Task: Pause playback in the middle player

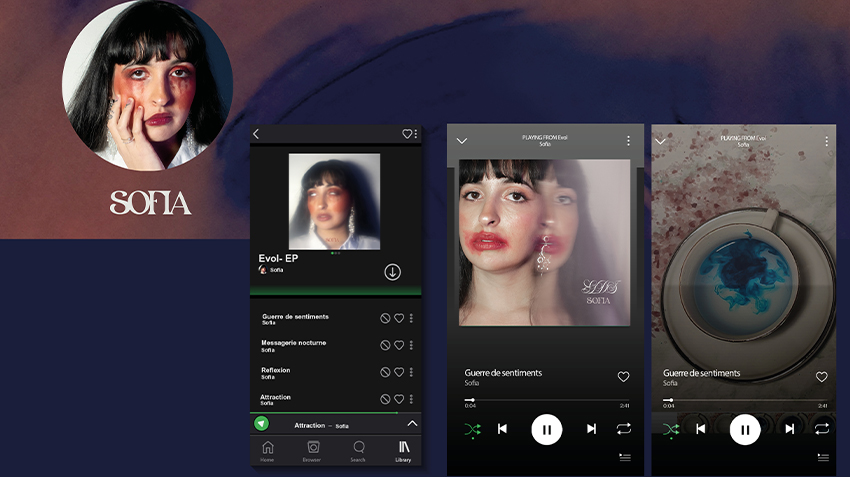Action: click(546, 429)
